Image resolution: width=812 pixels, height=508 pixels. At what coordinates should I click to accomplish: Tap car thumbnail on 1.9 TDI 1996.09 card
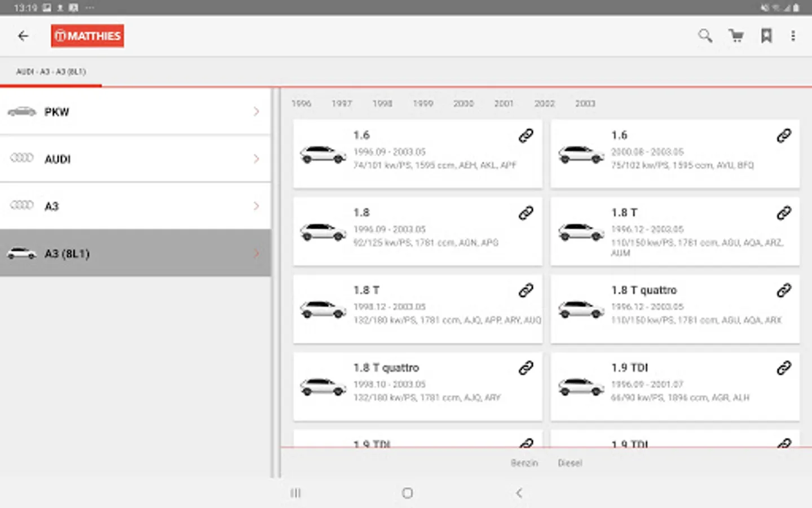[581, 387]
